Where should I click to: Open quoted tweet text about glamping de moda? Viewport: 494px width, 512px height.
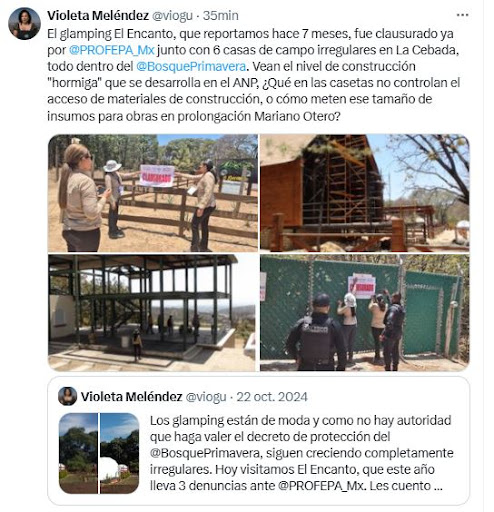coord(301,453)
